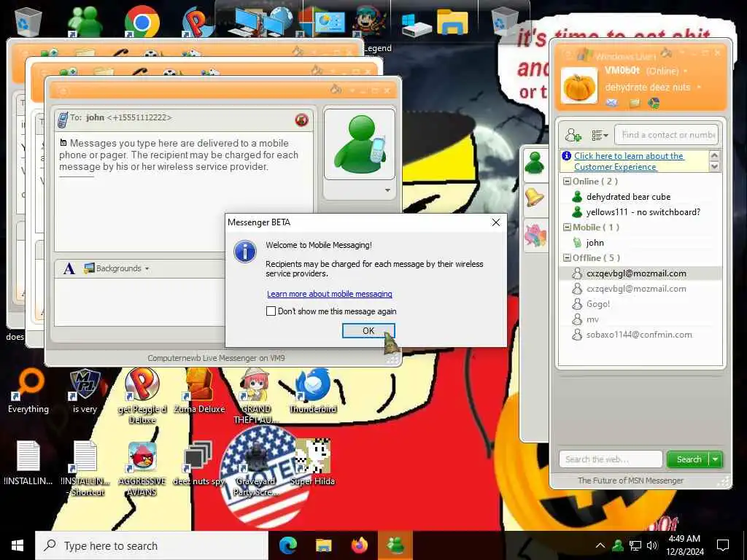Select offline contact "Gogo!"
This screenshot has height=560, width=747.
click(x=598, y=304)
